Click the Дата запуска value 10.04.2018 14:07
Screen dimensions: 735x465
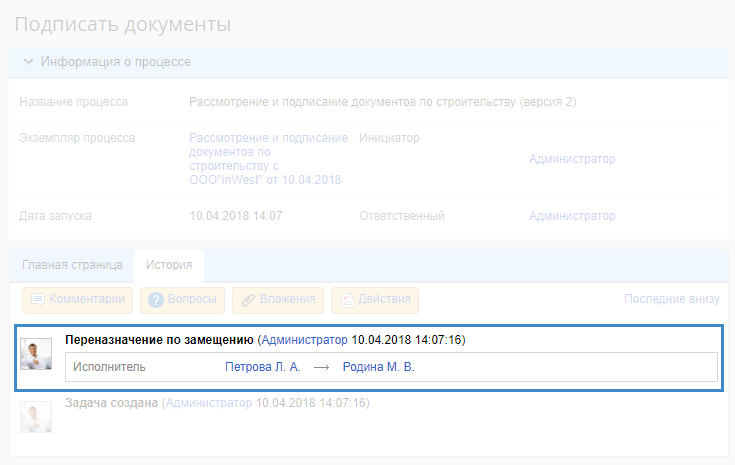235,216
